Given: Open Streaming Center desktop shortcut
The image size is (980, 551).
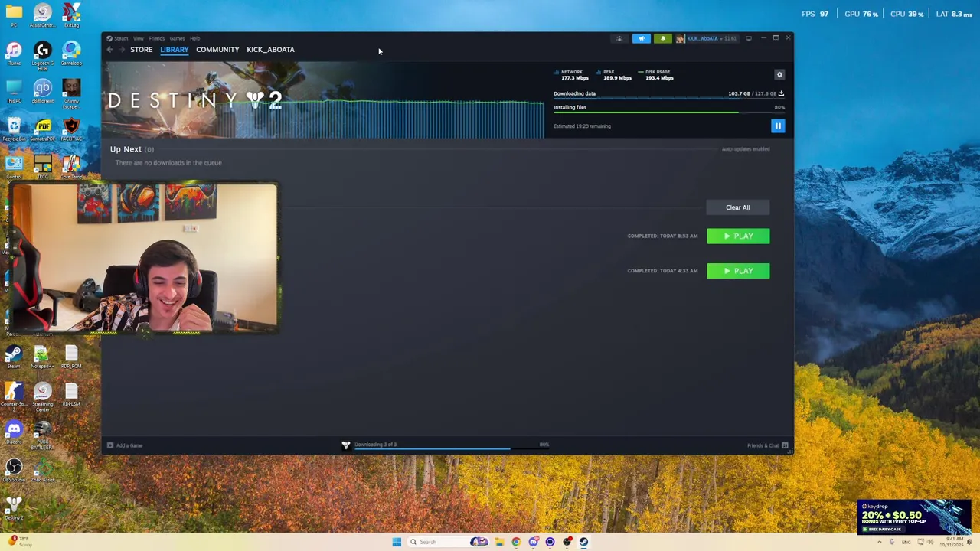Looking at the screenshot, I should coord(42,397).
